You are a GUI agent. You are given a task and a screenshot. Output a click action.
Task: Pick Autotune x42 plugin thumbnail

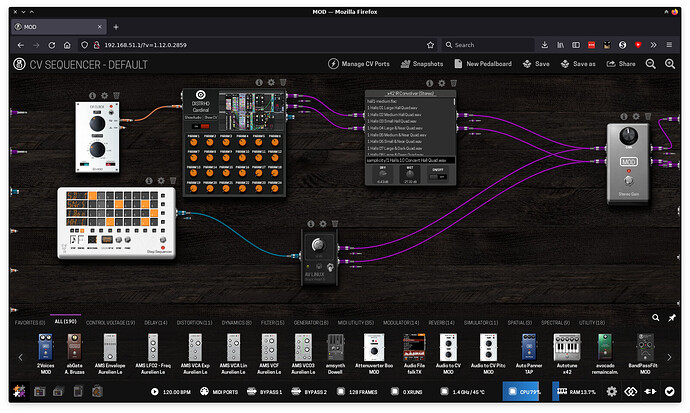point(567,353)
